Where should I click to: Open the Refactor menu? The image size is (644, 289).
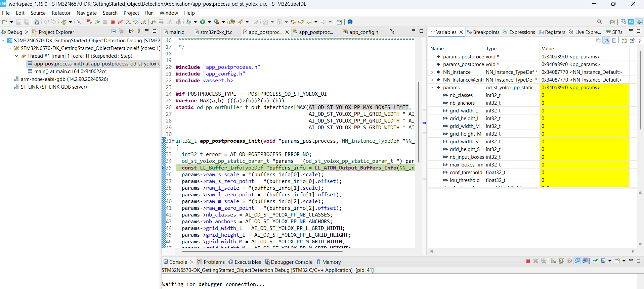click(61, 13)
